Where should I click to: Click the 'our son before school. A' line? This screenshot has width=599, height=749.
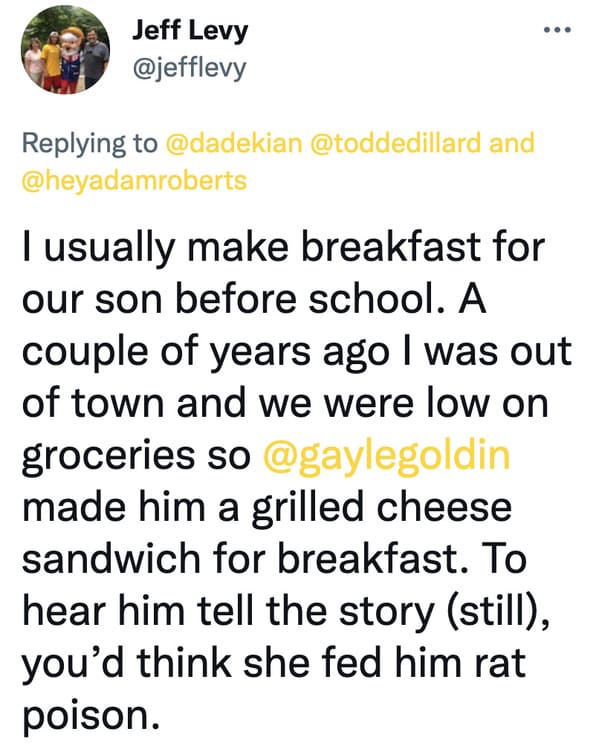pos(254,300)
